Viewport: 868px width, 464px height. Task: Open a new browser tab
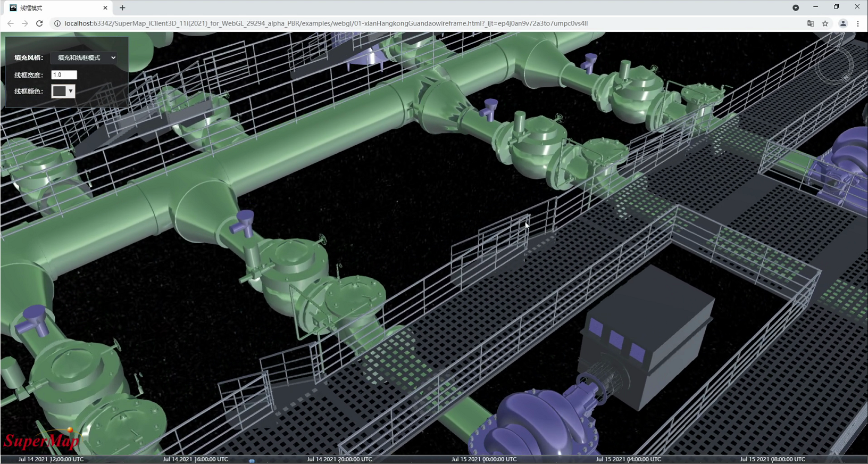tap(122, 7)
